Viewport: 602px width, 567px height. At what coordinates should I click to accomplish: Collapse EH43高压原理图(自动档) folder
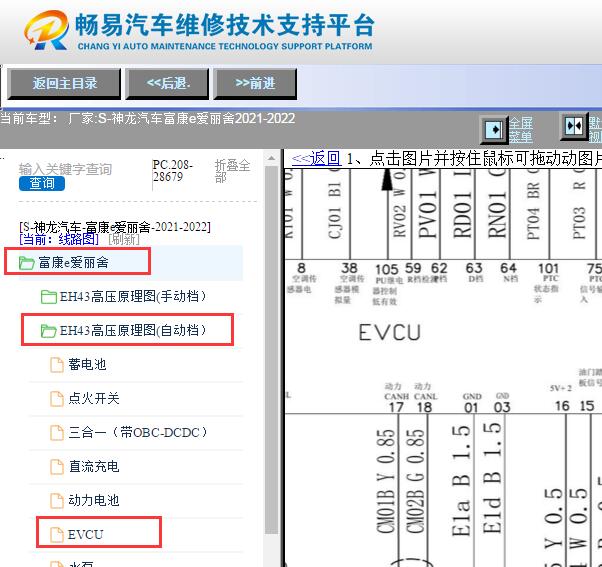(132, 331)
